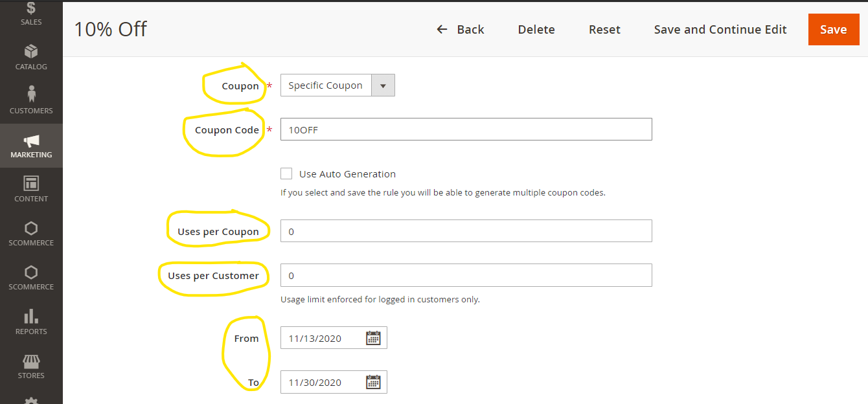The image size is (868, 404).
Task: Open the Content section in sidebar
Action: (31, 190)
